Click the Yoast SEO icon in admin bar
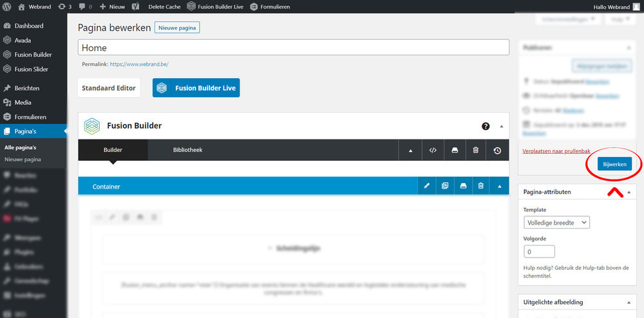The height and width of the screenshot is (318, 644). pos(135,6)
